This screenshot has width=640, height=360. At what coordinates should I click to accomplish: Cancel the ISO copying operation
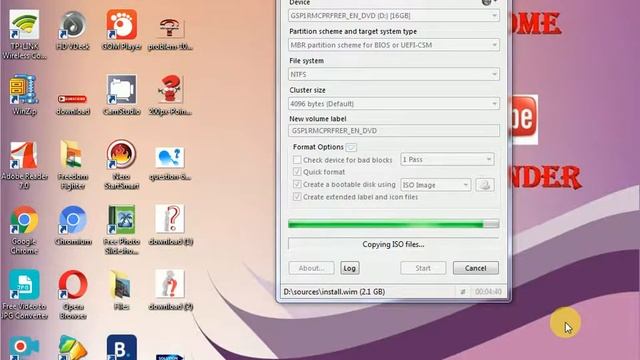(x=476, y=268)
